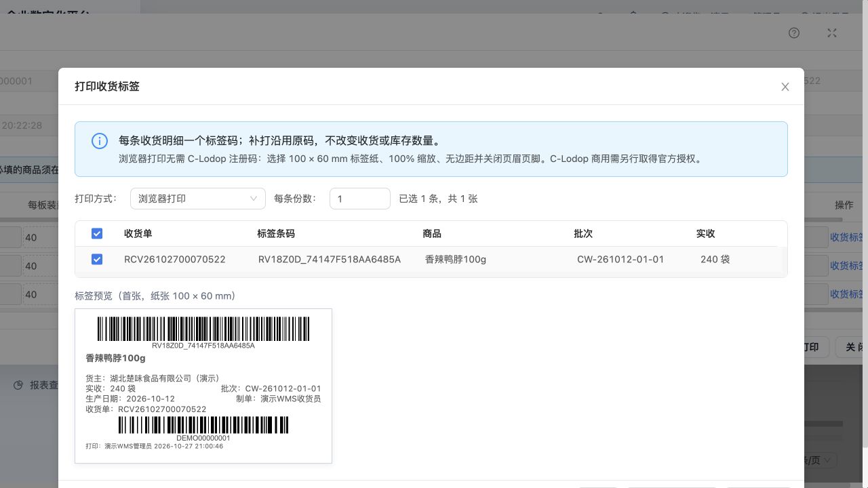Viewport: 868px width, 488px height.
Task: Click table cell RCV26102700070522
Action: (175, 259)
